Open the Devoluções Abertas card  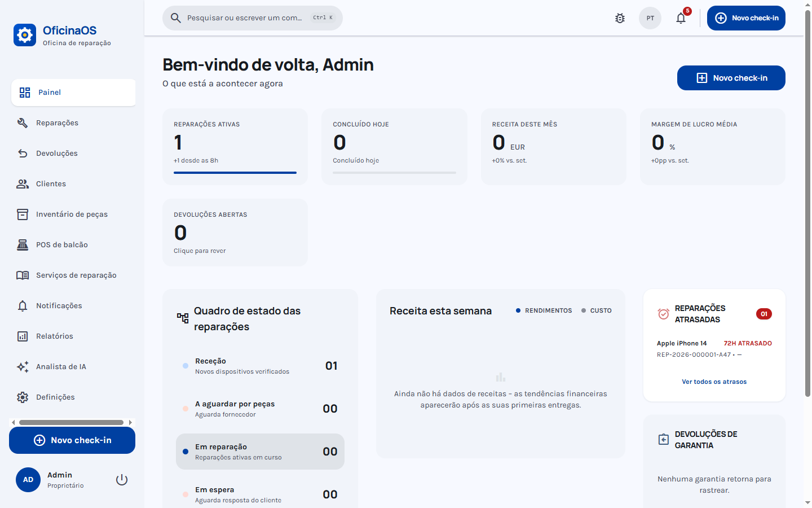(235, 233)
